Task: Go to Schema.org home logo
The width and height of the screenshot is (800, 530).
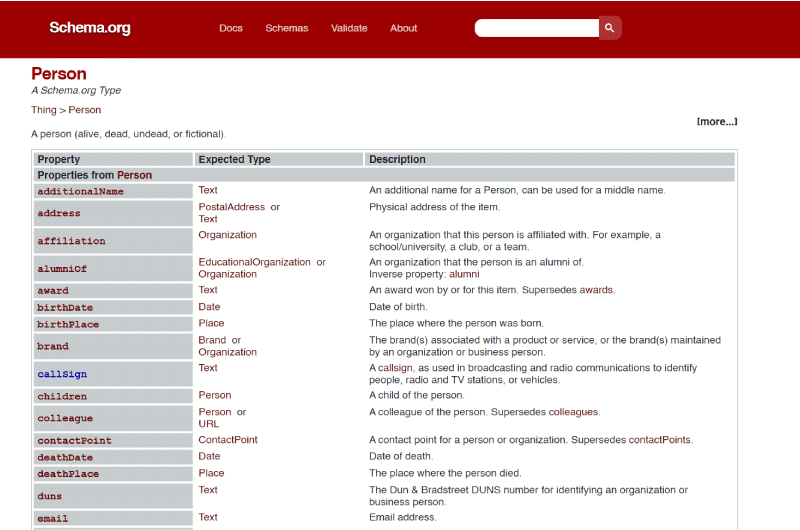Action: tap(90, 28)
